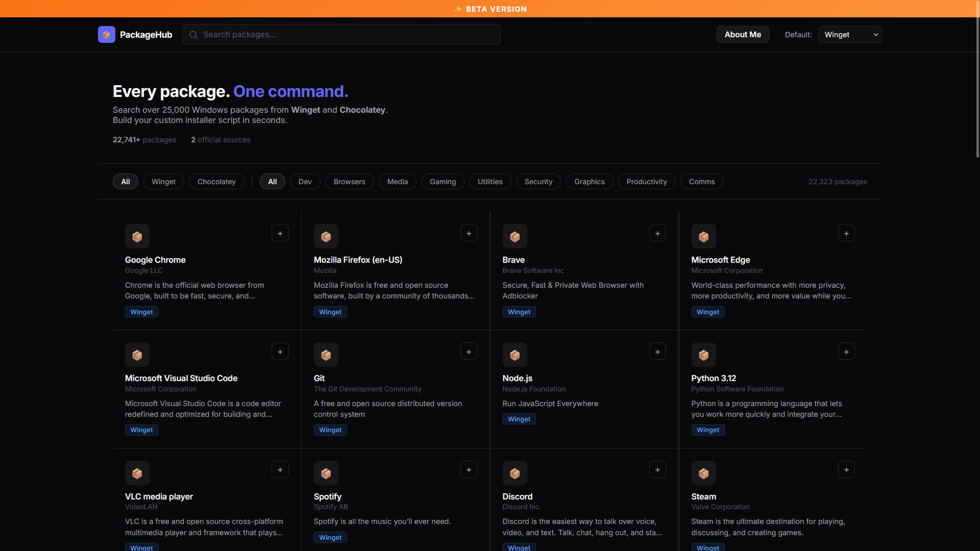
Task: Add Visual Studio Code with its plus icon
Action: point(280,352)
